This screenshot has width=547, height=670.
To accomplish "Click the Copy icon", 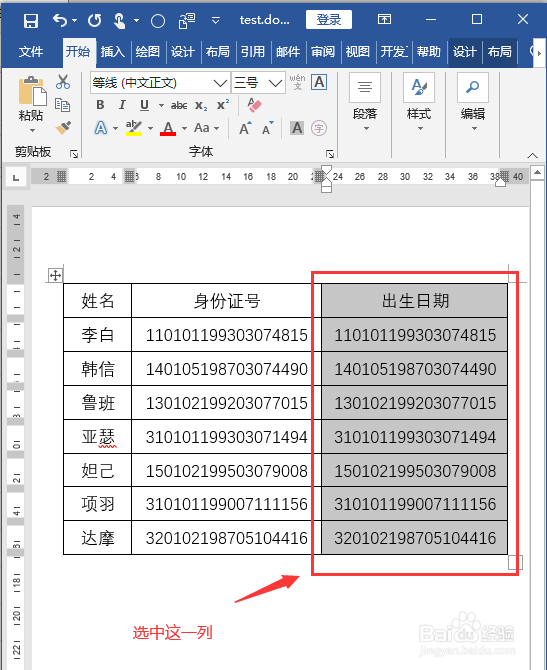I will [x=63, y=105].
